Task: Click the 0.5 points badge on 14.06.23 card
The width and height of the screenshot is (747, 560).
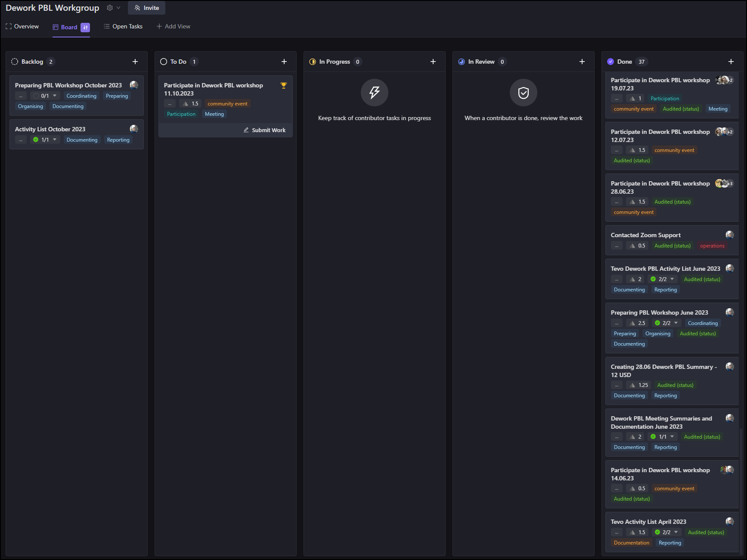Action: (x=637, y=489)
